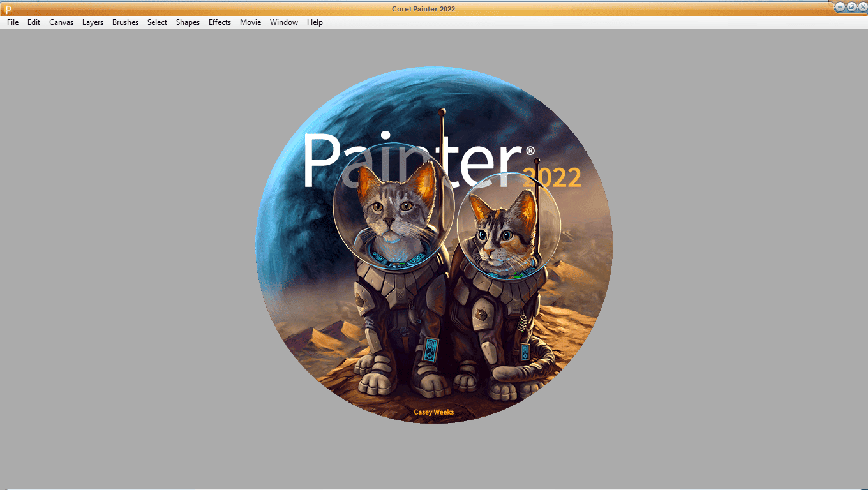Click the Painter 2022 splash artwork
The height and width of the screenshot is (490, 868).
click(x=434, y=245)
